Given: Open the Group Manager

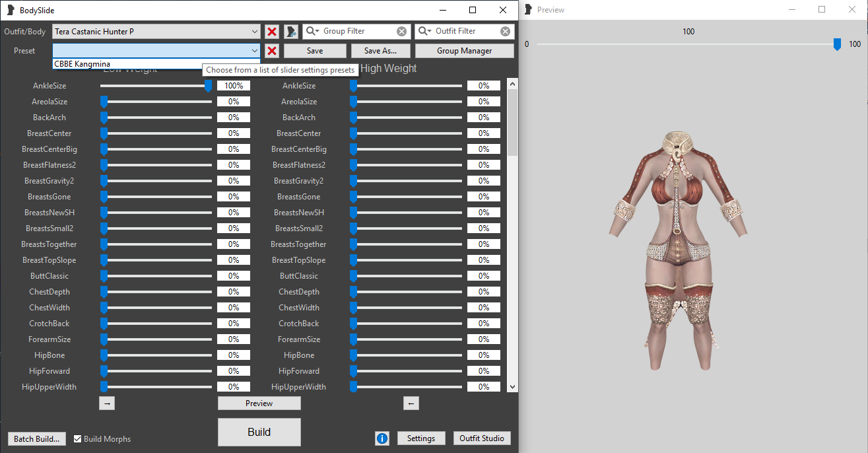Looking at the screenshot, I should click(464, 51).
